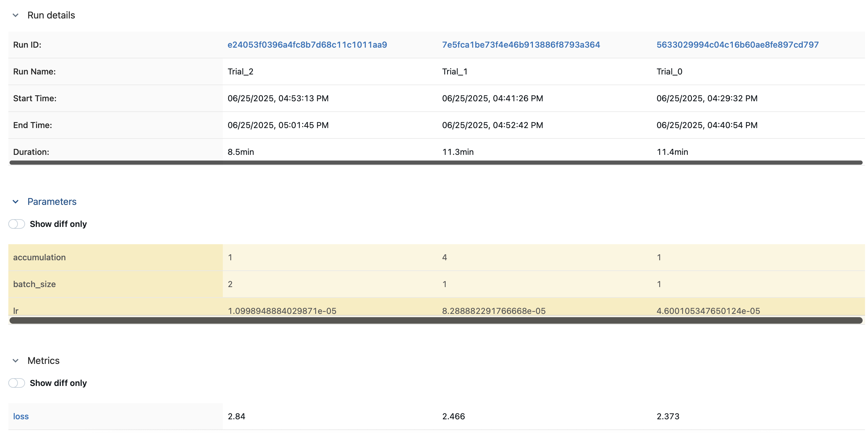
Task: Select the accumulation parameter row label
Action: [39, 257]
